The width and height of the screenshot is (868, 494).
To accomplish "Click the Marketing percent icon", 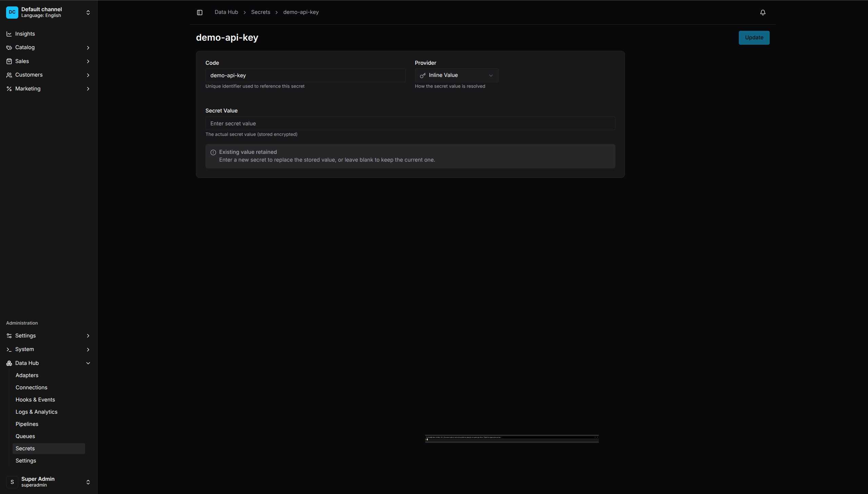I will tap(9, 89).
